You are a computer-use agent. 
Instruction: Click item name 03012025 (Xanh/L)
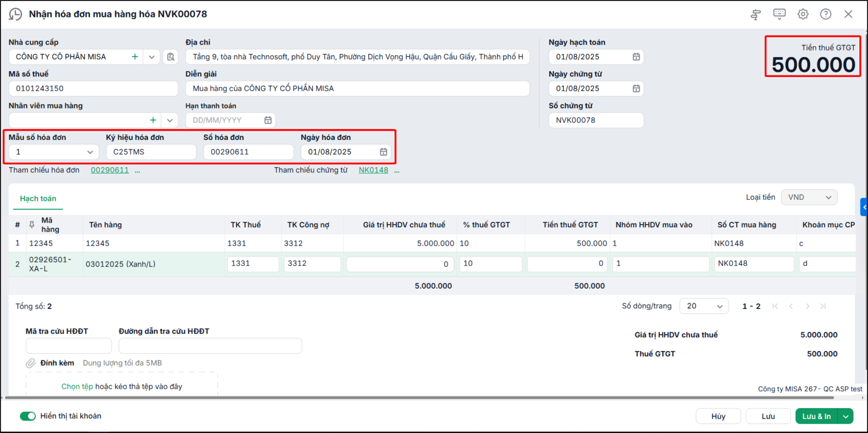[x=120, y=264]
